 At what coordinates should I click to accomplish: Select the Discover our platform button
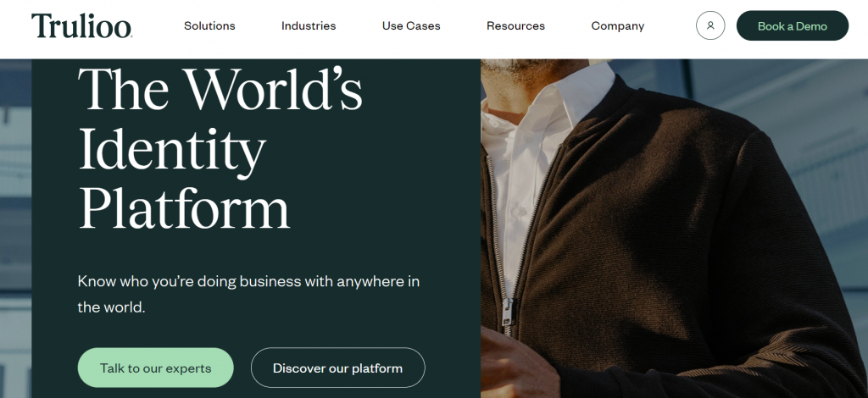click(337, 368)
